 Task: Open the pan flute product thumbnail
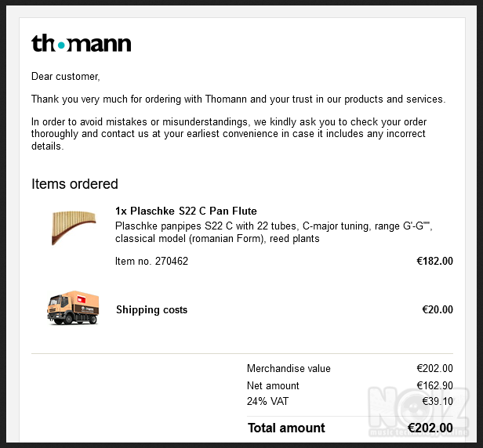[x=74, y=228]
